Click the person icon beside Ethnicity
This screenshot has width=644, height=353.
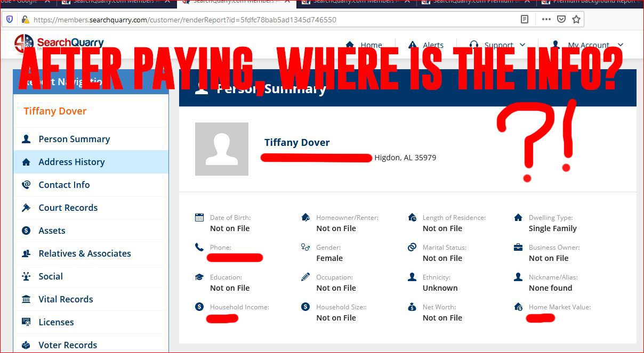click(412, 277)
